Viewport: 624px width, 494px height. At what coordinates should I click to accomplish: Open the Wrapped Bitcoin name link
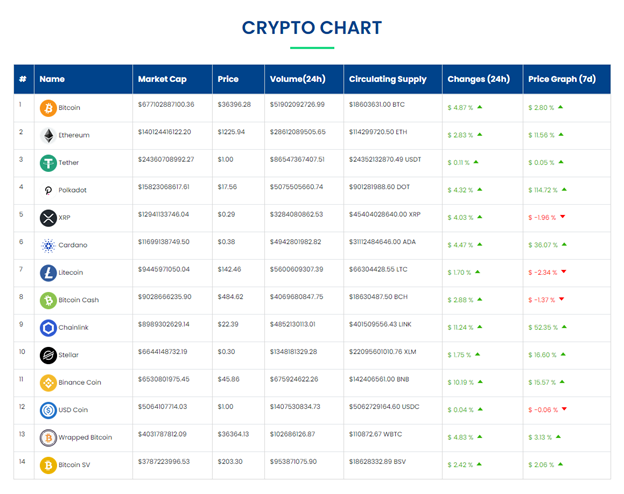[85, 437]
